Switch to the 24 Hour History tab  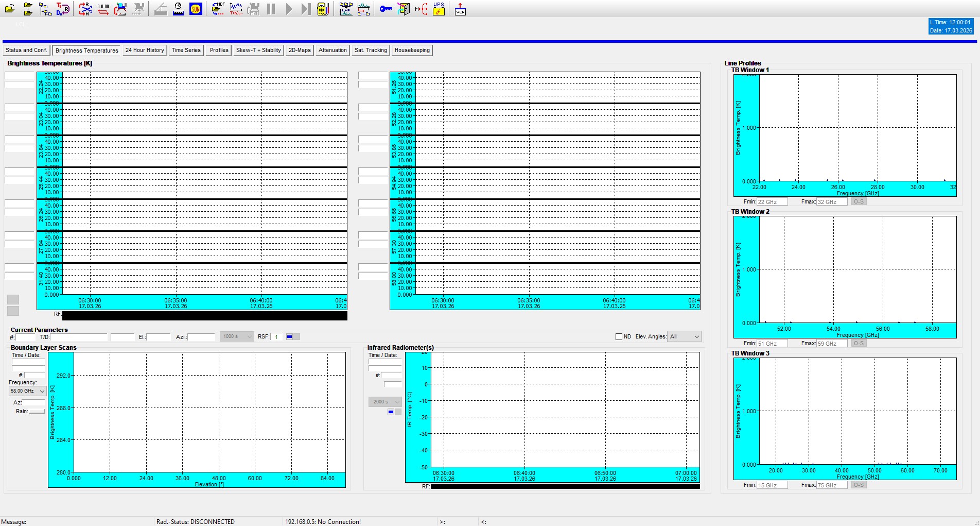(145, 50)
